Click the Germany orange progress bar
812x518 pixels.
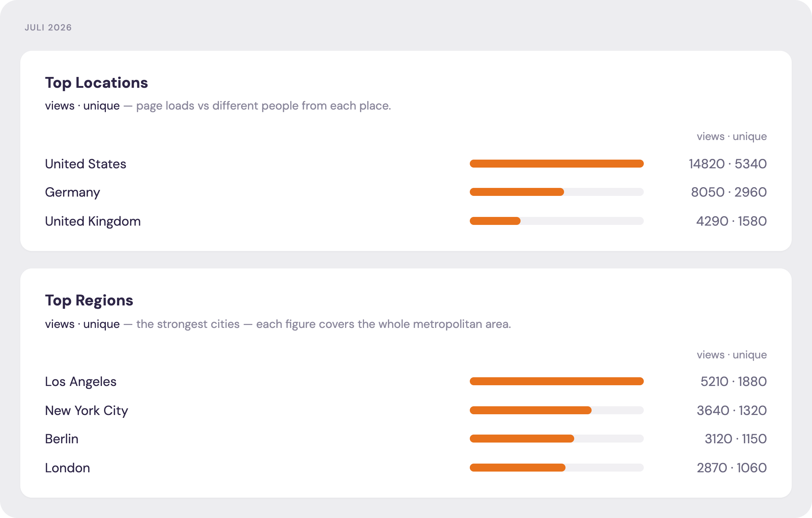pyautogui.click(x=517, y=192)
